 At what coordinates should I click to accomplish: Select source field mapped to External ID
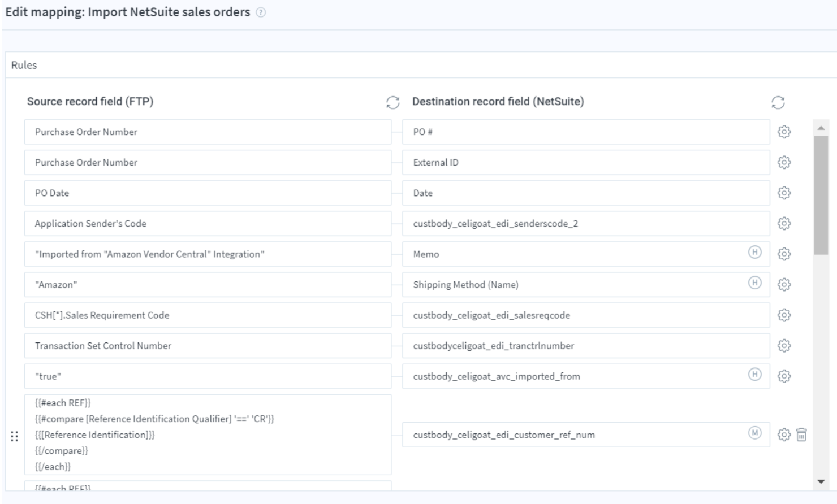coord(208,162)
